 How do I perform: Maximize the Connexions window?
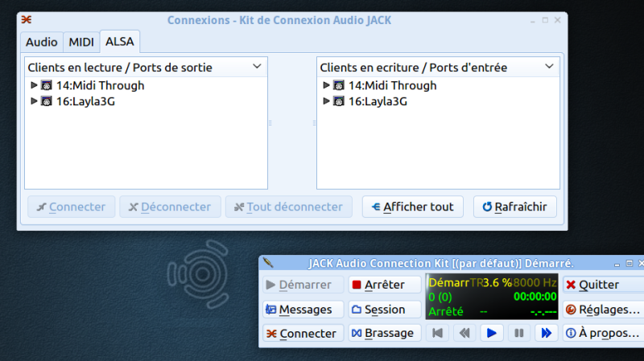545,20
